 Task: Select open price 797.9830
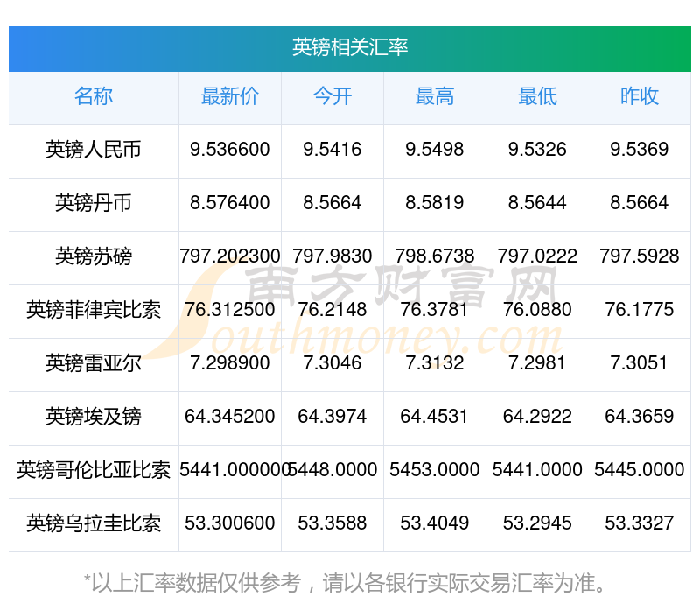332,256
